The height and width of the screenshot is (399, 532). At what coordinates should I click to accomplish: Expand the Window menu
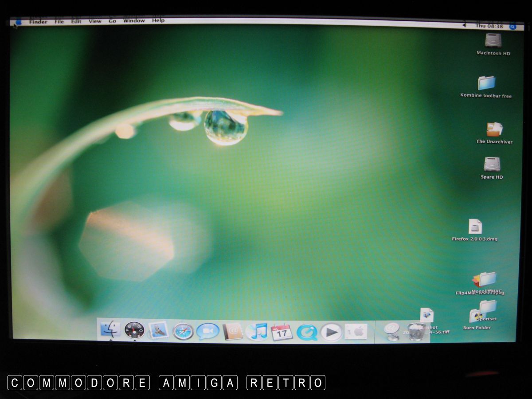(x=133, y=21)
